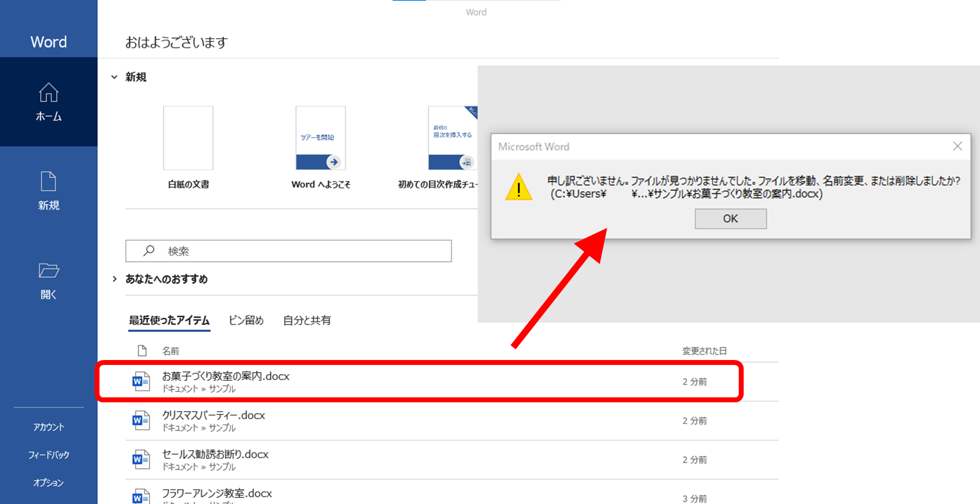
Task: Select the 最近使ったアイテム tab
Action: tap(169, 320)
